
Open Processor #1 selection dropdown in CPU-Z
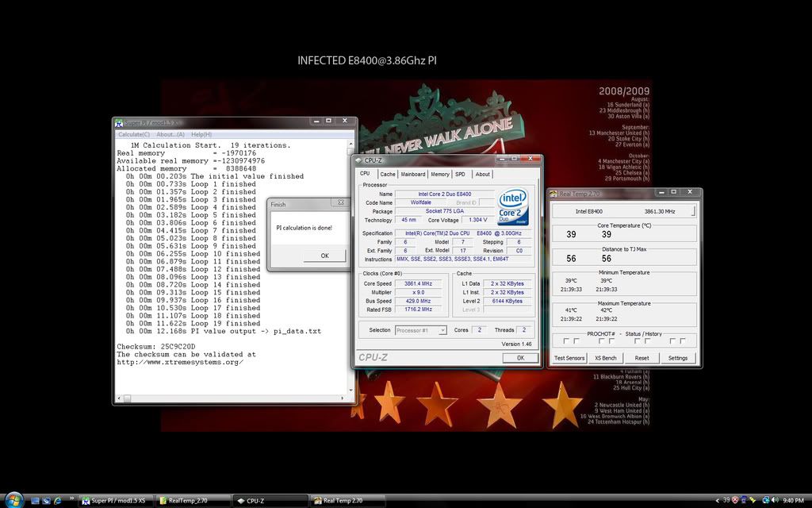point(420,330)
